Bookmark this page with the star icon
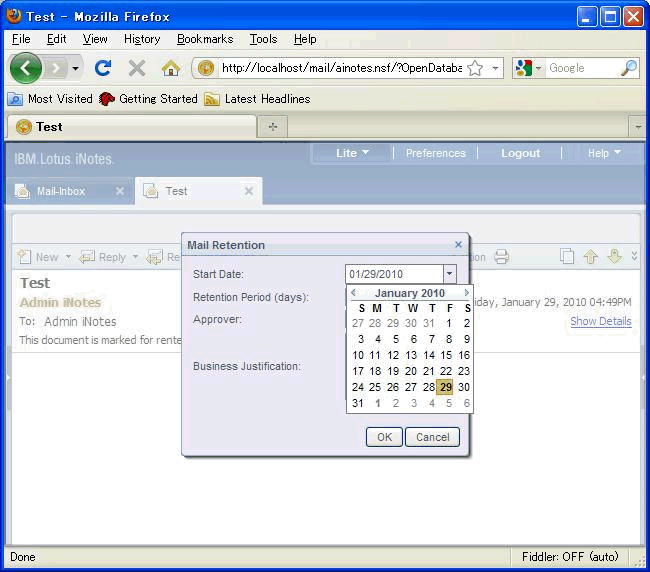This screenshot has height=572, width=650. [x=475, y=68]
